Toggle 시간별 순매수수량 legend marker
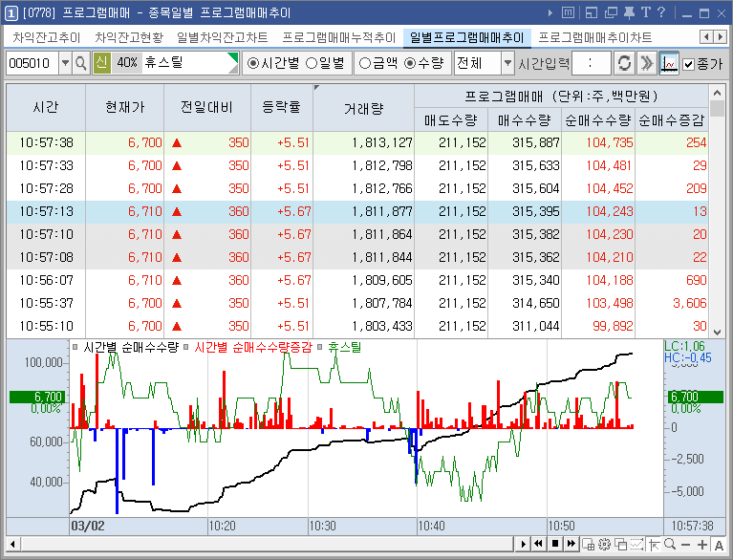 click(x=75, y=347)
